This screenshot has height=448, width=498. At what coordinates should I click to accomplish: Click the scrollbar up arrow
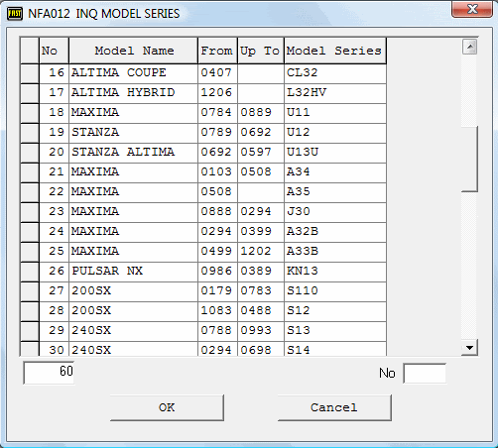469,47
